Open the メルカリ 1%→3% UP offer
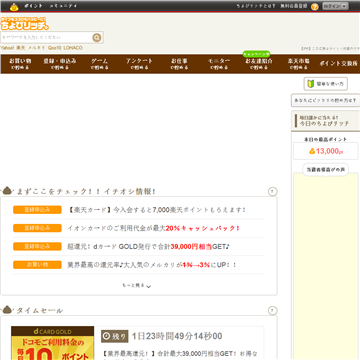 click(152, 265)
